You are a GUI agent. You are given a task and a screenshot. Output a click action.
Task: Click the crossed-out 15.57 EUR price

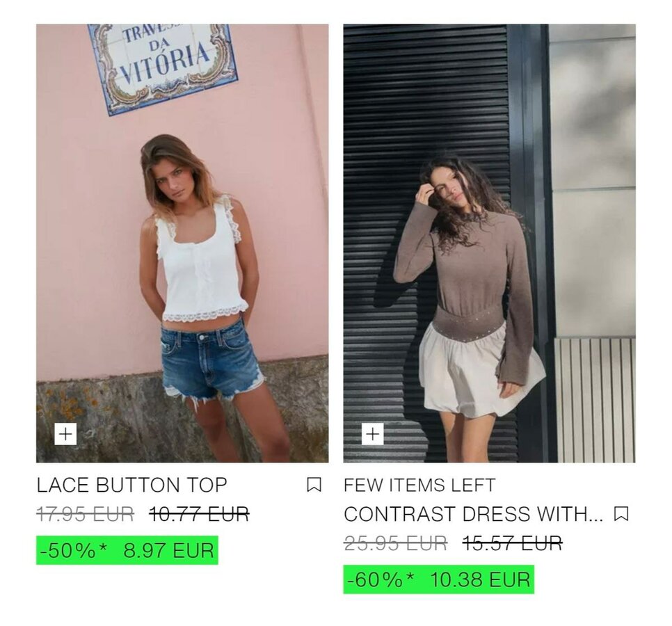click(x=512, y=543)
